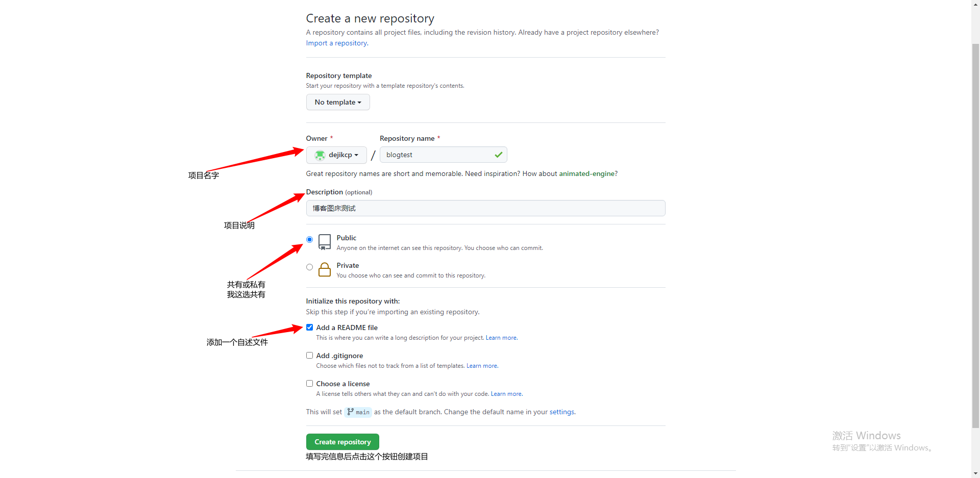
Task: Click the animated-engine name suggestion
Action: tap(586, 174)
